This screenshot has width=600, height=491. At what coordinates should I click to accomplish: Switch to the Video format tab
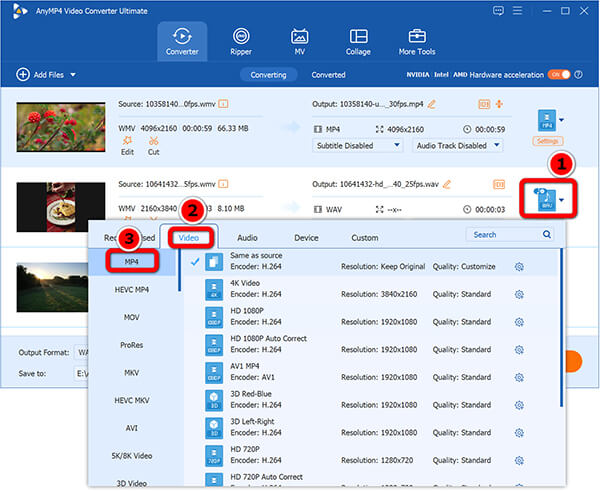click(x=189, y=238)
